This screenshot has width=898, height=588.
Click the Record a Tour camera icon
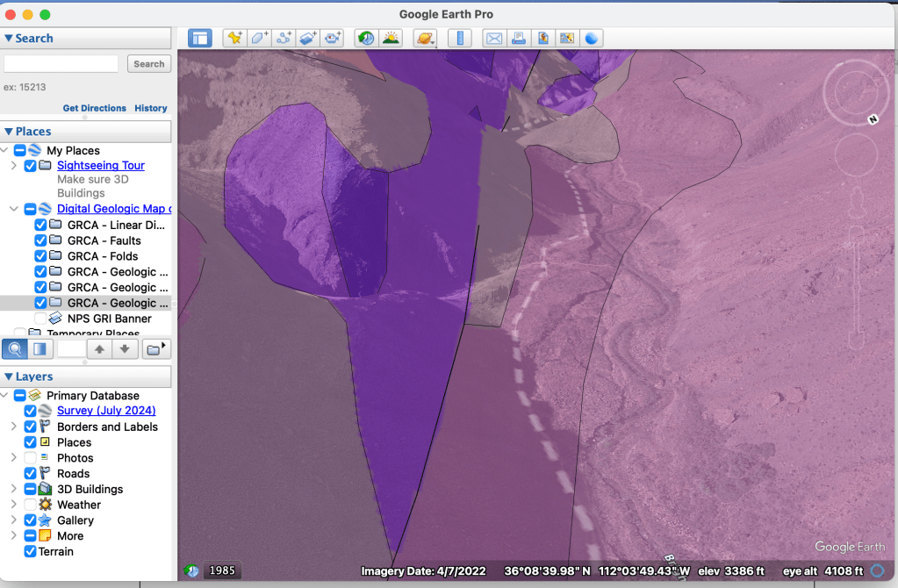[332, 39]
